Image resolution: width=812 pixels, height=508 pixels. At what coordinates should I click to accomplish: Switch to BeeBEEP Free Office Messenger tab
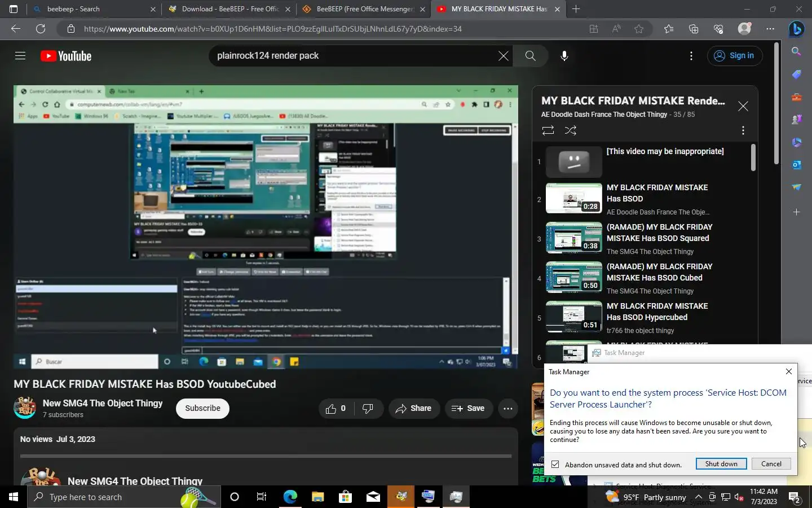pos(364,9)
